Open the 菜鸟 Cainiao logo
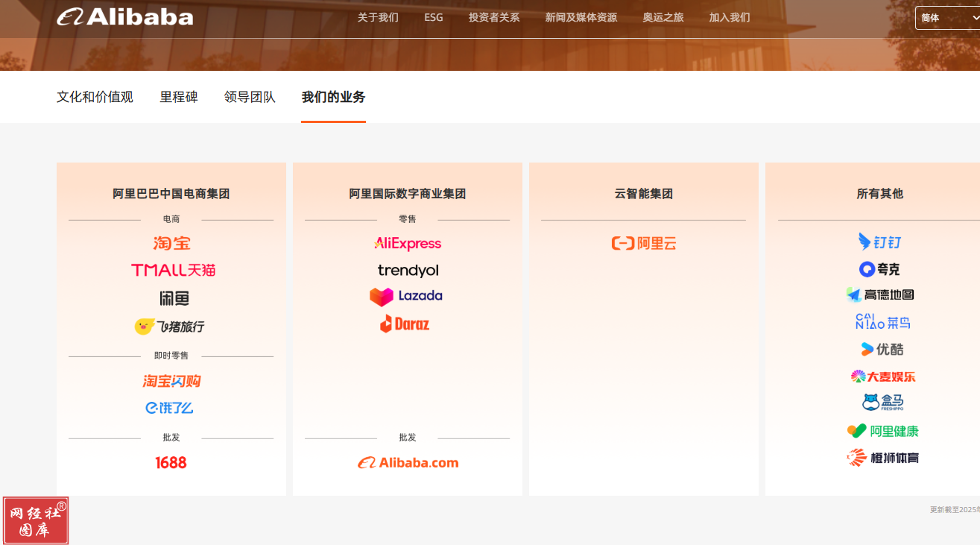 (x=883, y=322)
